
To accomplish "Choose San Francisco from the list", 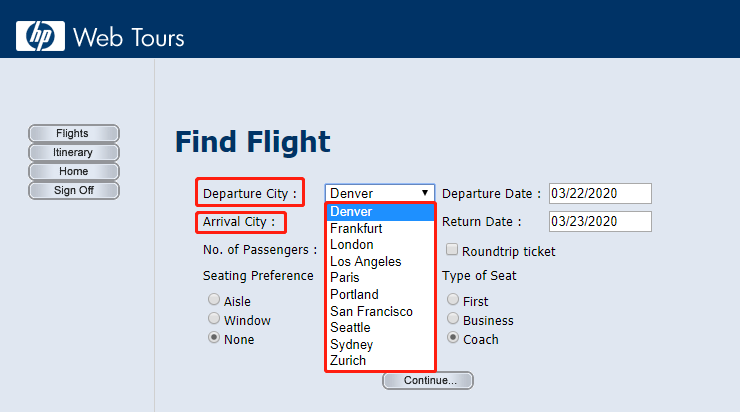I will coord(371,311).
